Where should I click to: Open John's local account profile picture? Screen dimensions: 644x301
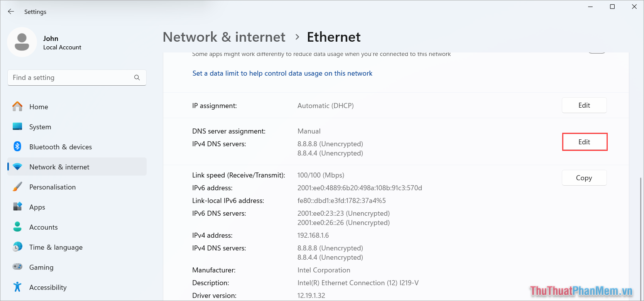22,42
